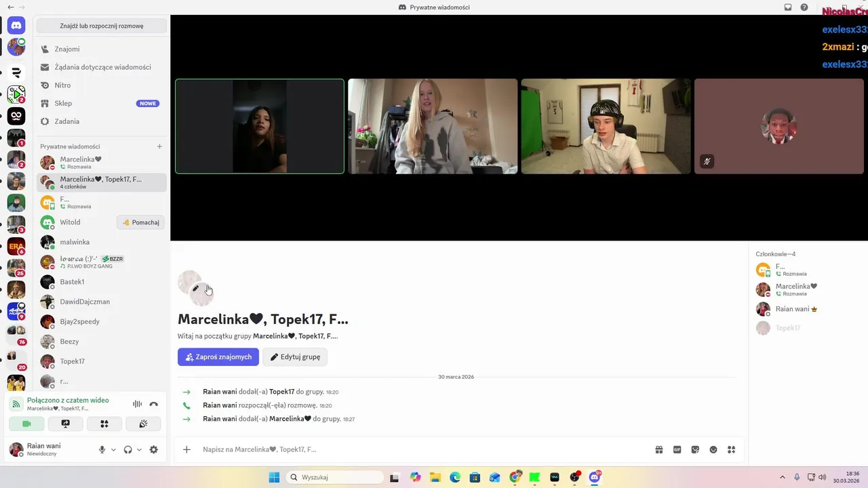868x488 pixels.
Task: Expand headphone output options arrow
Action: coord(139,449)
